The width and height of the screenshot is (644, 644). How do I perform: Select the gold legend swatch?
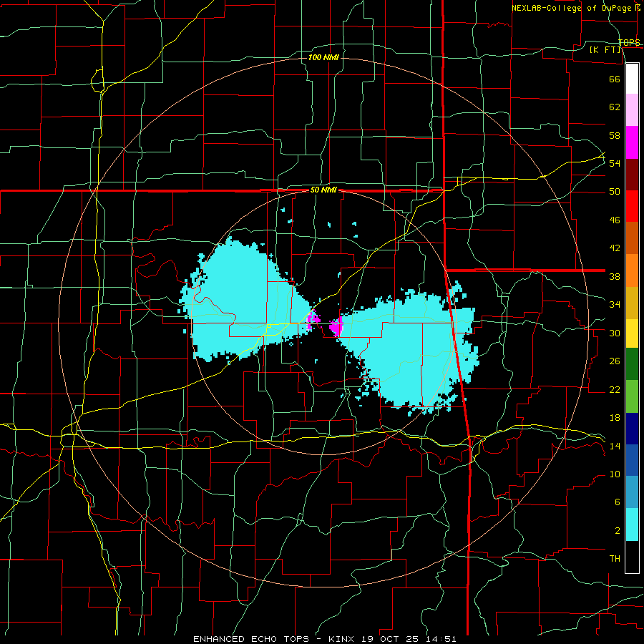pos(632,303)
